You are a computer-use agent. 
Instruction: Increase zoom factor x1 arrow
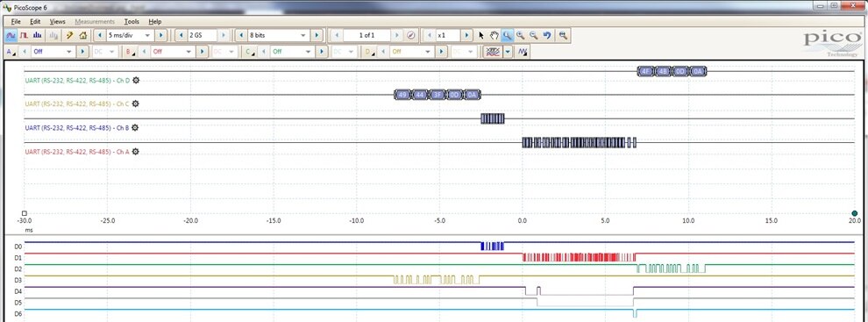pos(466,35)
